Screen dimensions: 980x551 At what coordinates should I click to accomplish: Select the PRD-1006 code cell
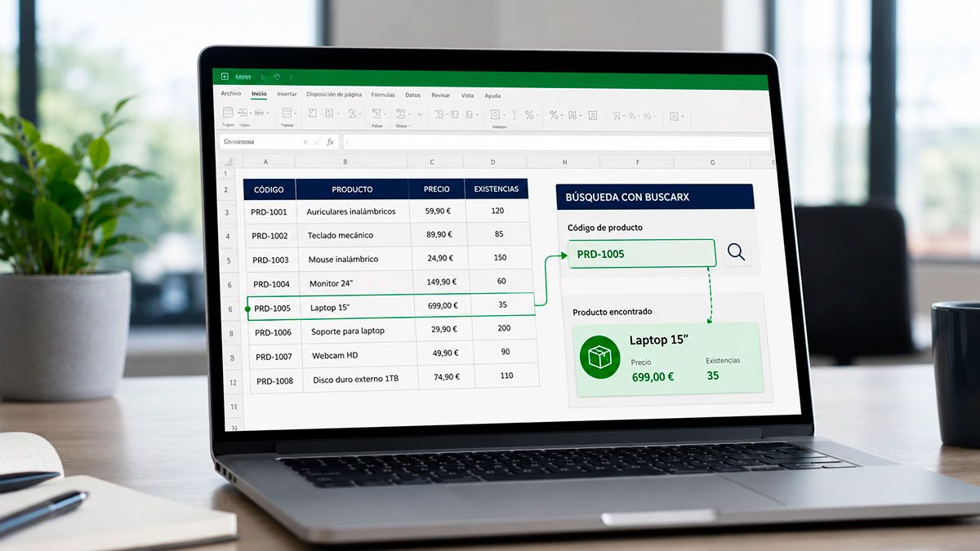pyautogui.click(x=274, y=332)
